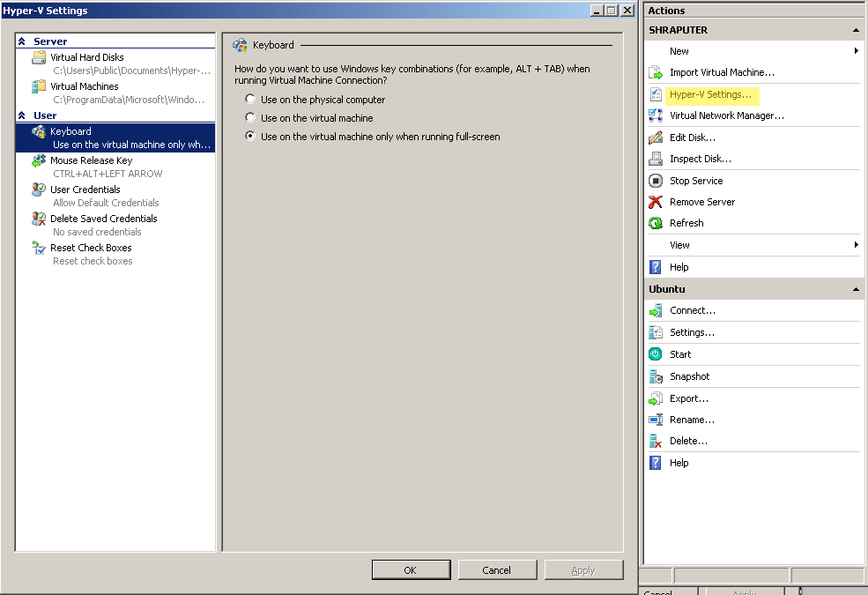Select Delete Saved Credentials tree item
The image size is (868, 595).
pos(115,226)
